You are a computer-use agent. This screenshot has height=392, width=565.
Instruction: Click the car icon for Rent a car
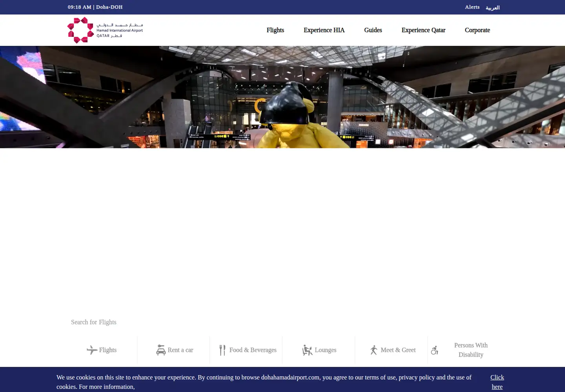click(161, 350)
